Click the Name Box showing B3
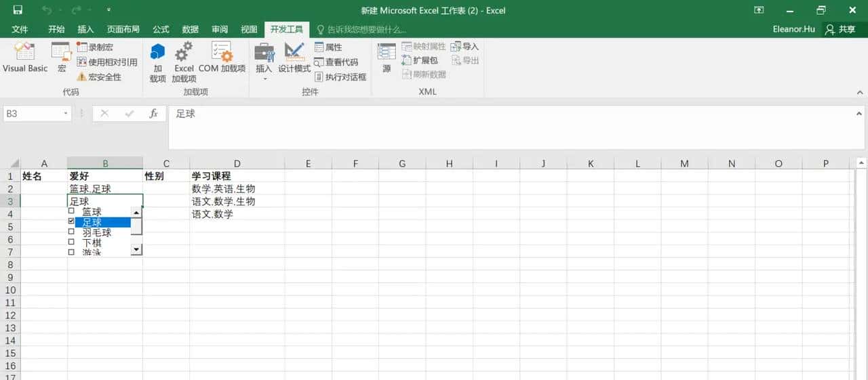Screen dimensions: 868x380 (x=32, y=114)
